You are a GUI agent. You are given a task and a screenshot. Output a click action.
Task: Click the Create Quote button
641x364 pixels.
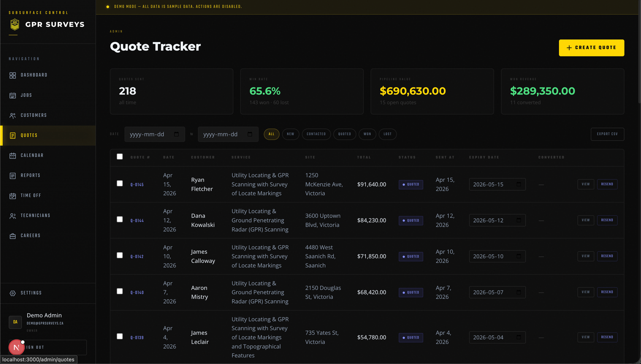coord(591,48)
